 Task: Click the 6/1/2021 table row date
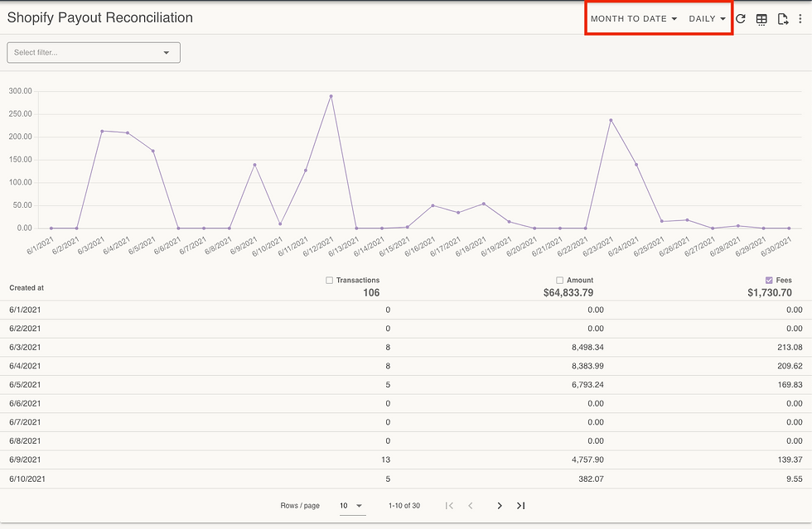coord(25,310)
